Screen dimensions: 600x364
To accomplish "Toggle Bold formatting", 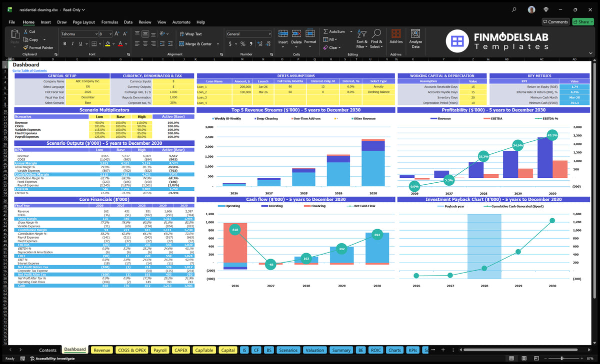I will tap(63, 44).
